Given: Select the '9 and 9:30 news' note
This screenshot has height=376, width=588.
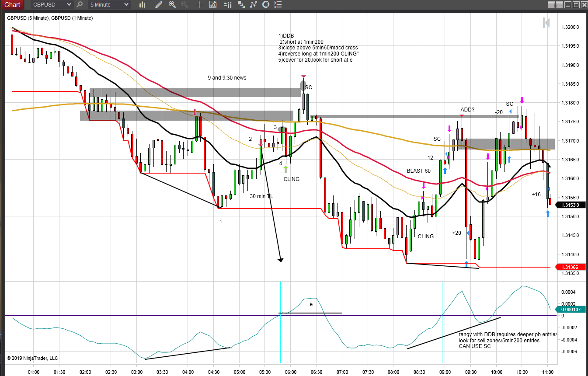Looking at the screenshot, I should 227,78.
